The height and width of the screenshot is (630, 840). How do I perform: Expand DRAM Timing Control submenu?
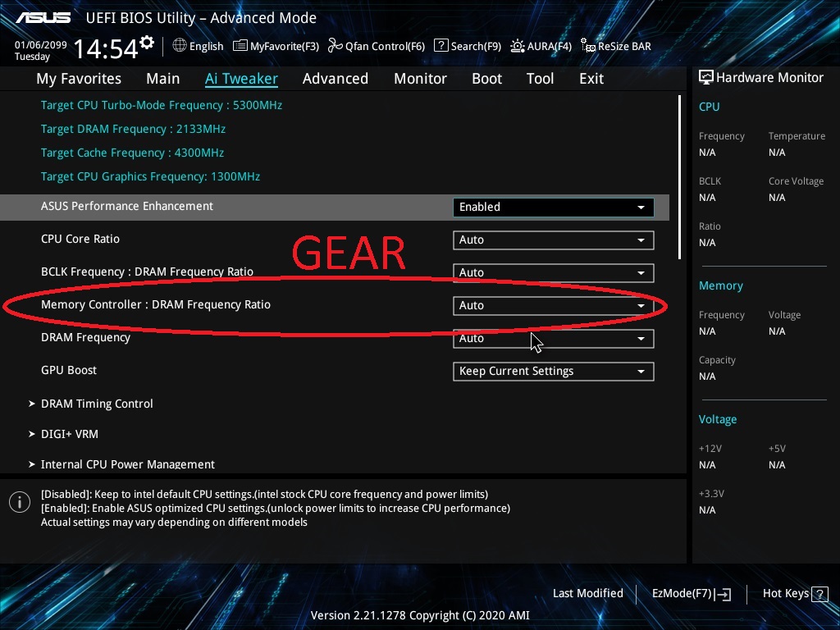97,404
